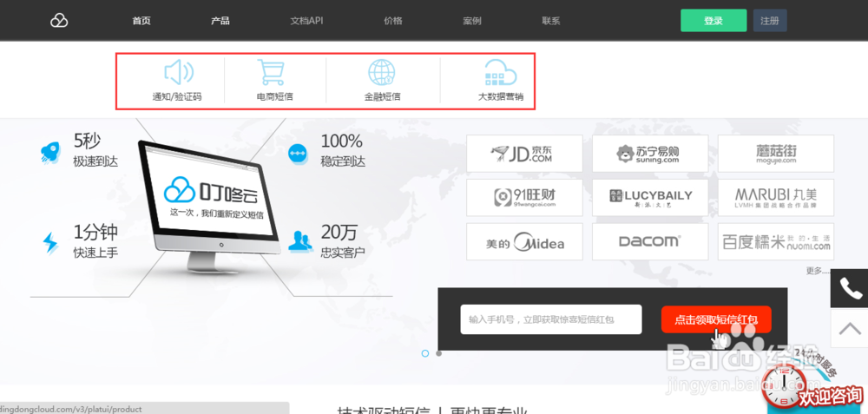Click the 忠实客户 text
This screenshot has height=414, width=868.
[343, 253]
